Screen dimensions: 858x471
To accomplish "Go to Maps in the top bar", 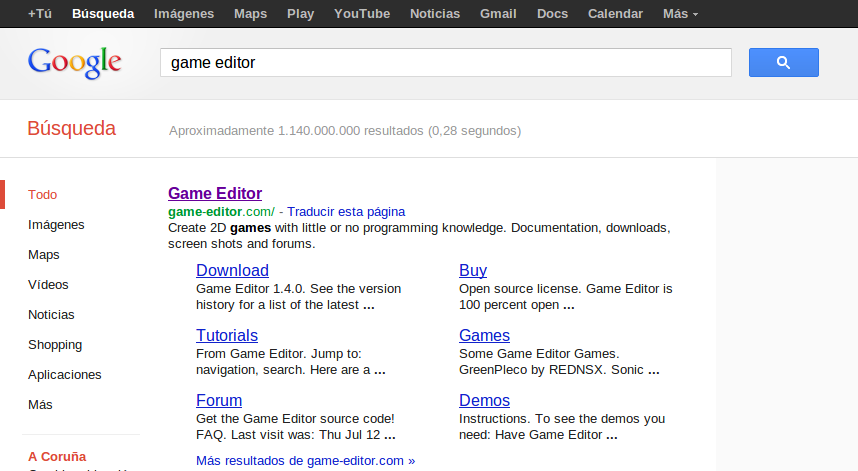I will [x=250, y=14].
